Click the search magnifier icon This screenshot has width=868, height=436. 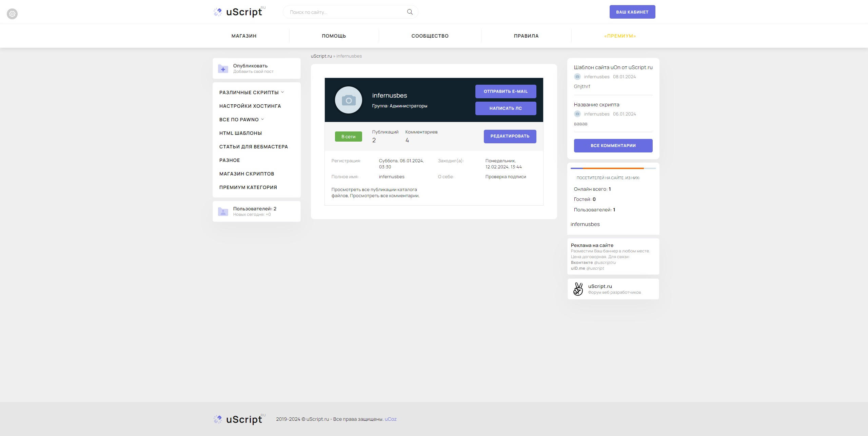pyautogui.click(x=410, y=12)
